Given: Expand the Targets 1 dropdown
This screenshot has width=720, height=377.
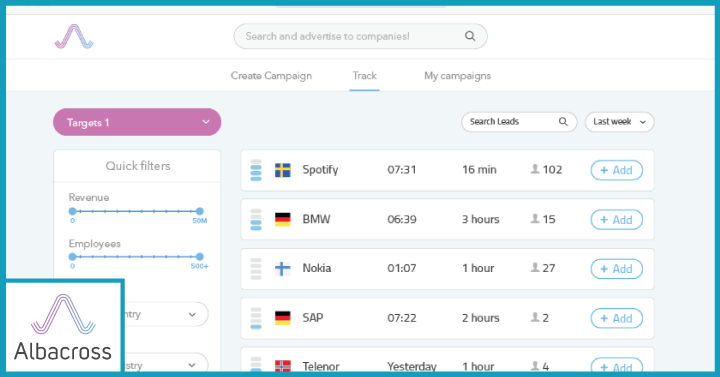Looking at the screenshot, I should [x=137, y=122].
